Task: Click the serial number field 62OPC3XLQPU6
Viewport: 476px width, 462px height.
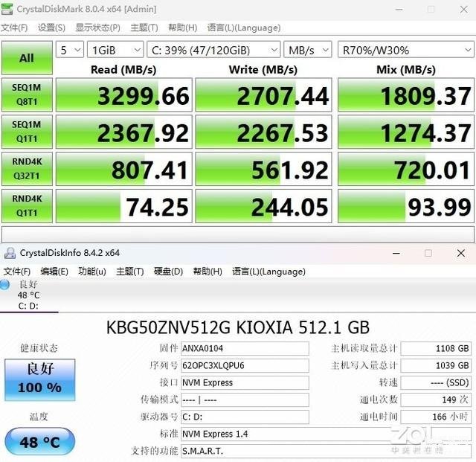Action: tap(245, 365)
